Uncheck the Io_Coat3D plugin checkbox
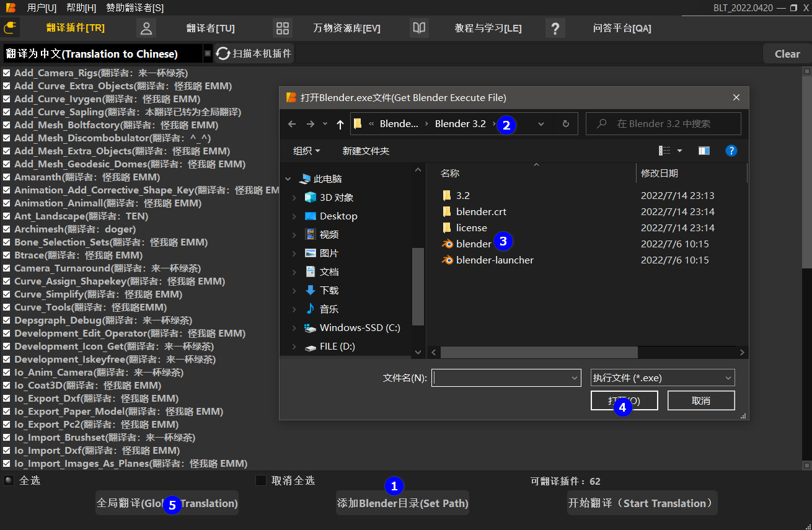812x530 pixels. pyautogui.click(x=6, y=386)
